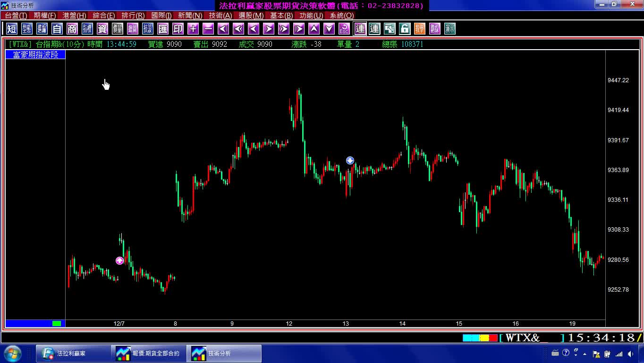Click the Action Center flag tray icon

(596, 354)
